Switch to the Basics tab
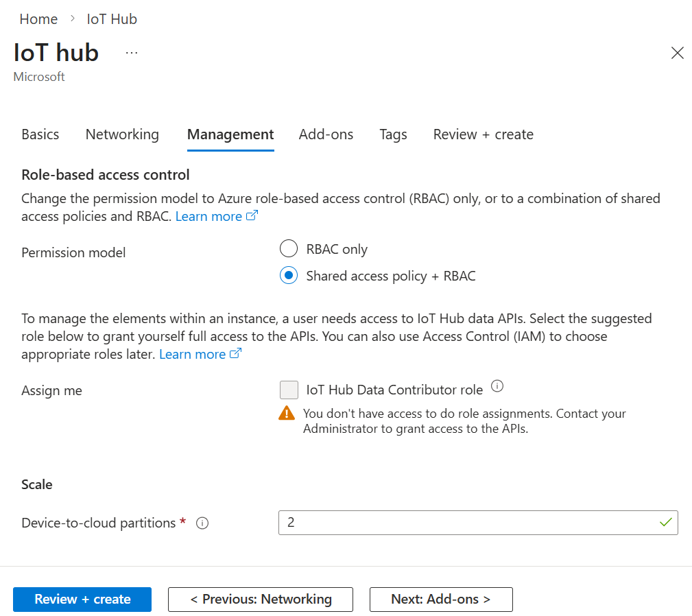The height and width of the screenshot is (616, 692). 40,134
